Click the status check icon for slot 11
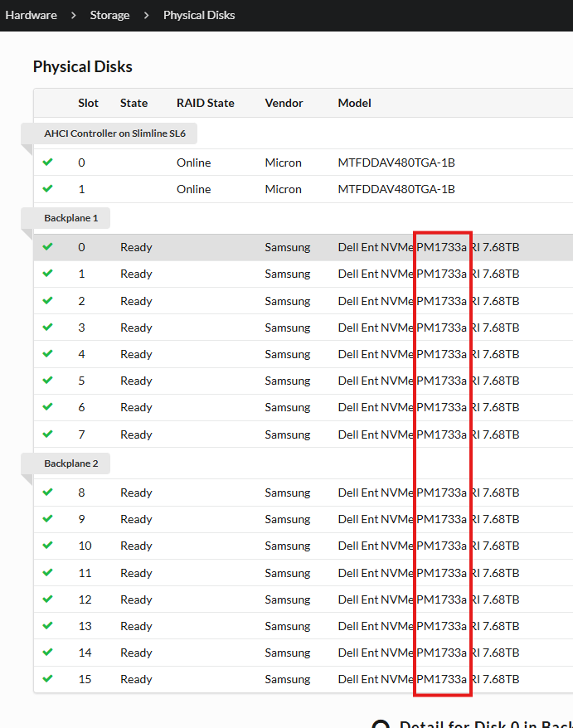This screenshot has height=728, width=573. pyautogui.click(x=47, y=572)
